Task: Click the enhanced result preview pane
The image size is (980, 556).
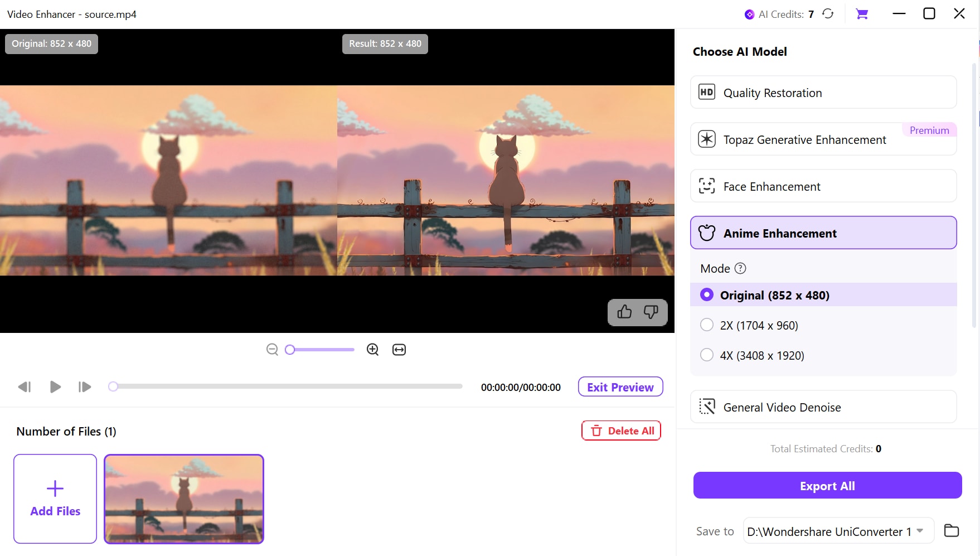Action: (x=506, y=180)
